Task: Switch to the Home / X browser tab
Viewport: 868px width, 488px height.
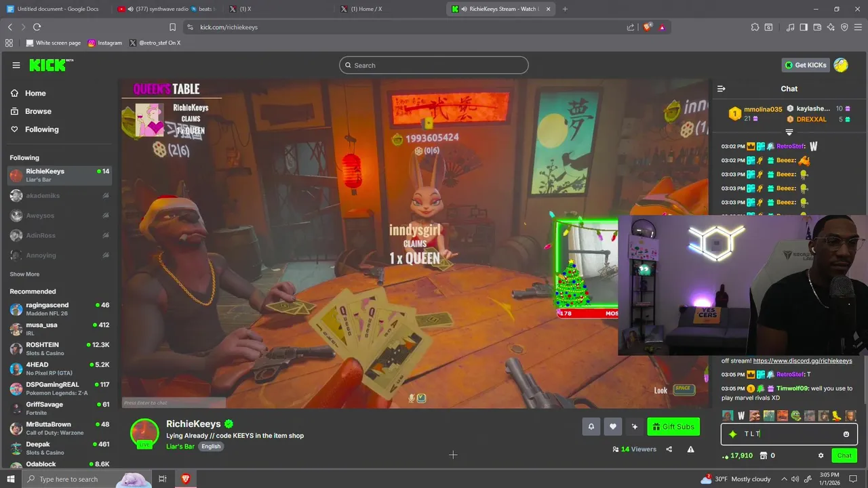Action: point(390,9)
